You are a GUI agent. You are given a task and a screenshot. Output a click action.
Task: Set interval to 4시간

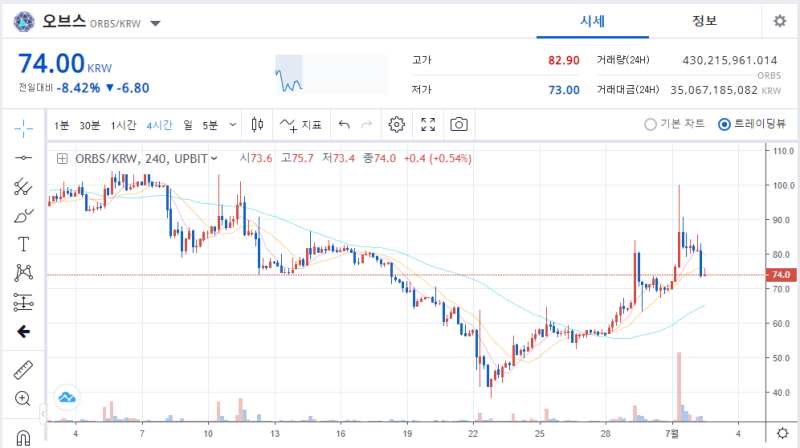pos(159,125)
